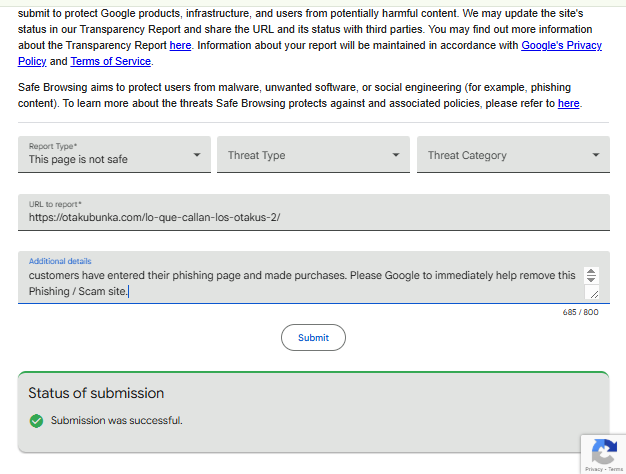
Task: Click the green success checkmark icon
Action: pos(37,420)
